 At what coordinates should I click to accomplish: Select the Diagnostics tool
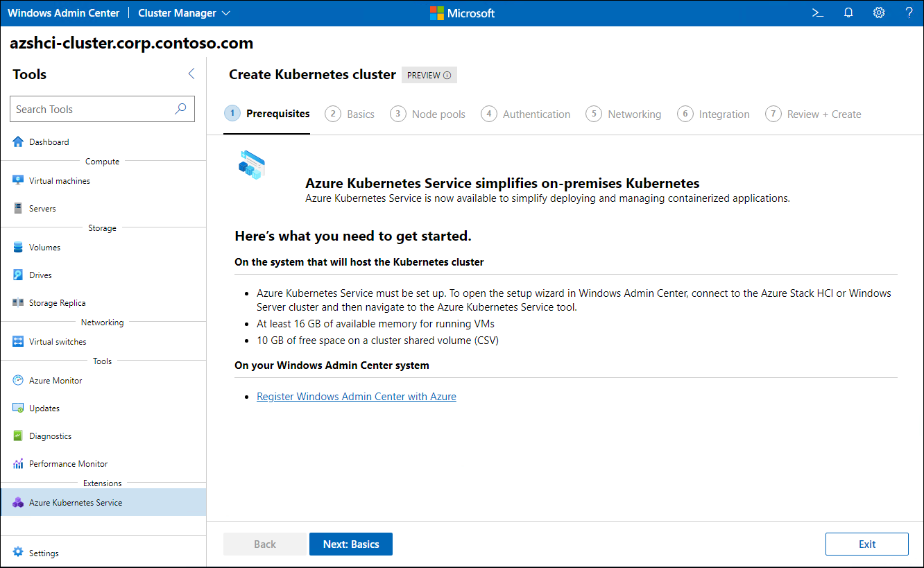tap(51, 436)
